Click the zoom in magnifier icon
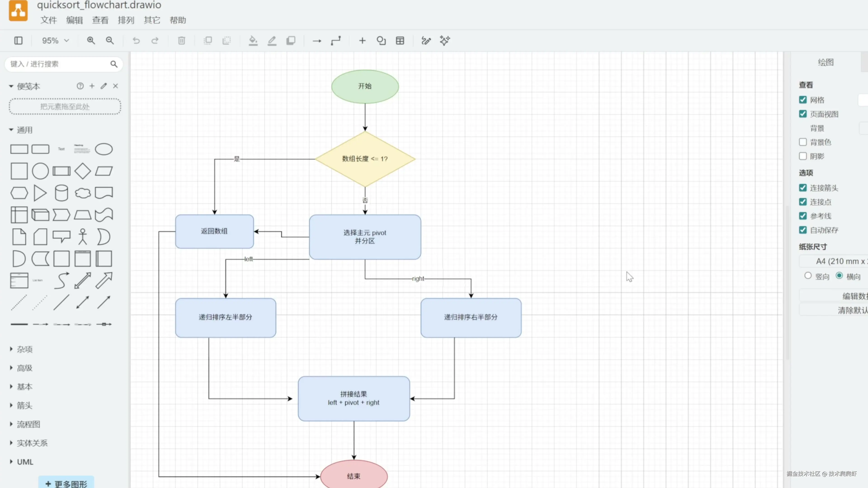Viewport: 868px width, 488px height. pos(91,41)
